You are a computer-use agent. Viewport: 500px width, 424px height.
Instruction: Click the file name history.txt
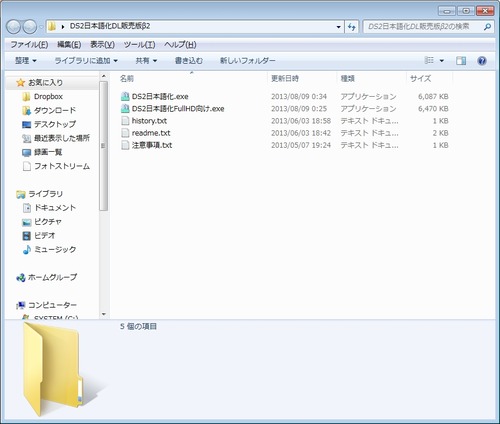pyautogui.click(x=149, y=121)
